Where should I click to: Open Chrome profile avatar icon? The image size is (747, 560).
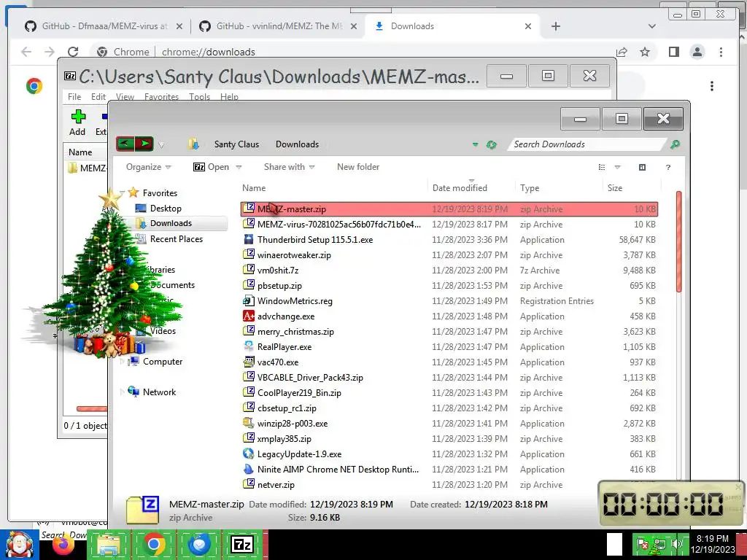(x=697, y=52)
